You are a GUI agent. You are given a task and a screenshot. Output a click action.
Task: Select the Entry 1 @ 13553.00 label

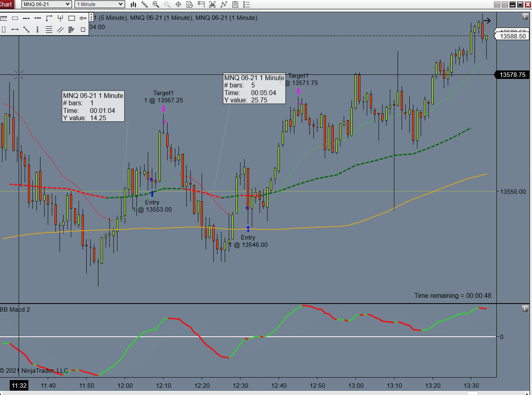[x=152, y=206]
